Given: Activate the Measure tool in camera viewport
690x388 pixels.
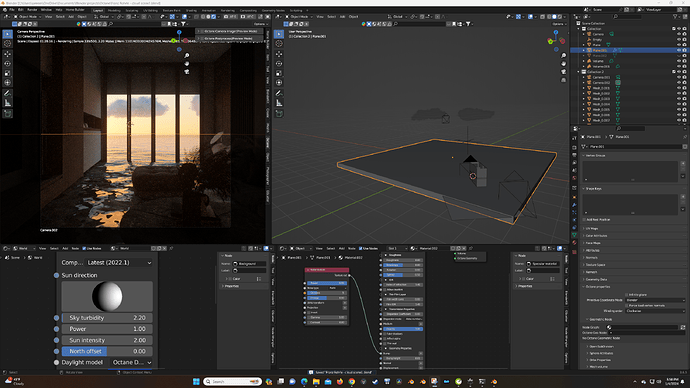Looking at the screenshot, I should click(7, 103).
